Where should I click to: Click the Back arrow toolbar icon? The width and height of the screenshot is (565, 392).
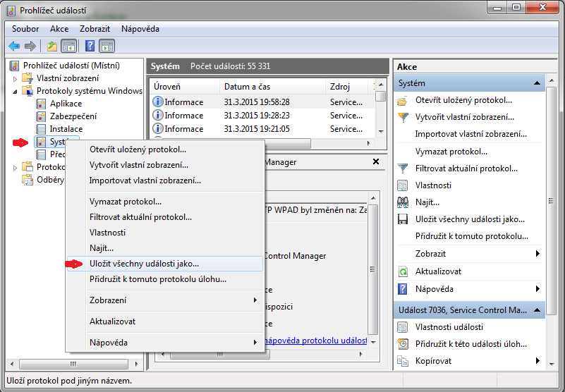[14, 47]
